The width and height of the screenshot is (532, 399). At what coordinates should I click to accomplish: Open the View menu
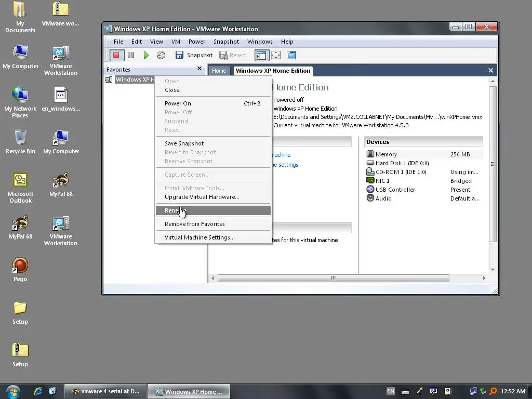point(156,42)
